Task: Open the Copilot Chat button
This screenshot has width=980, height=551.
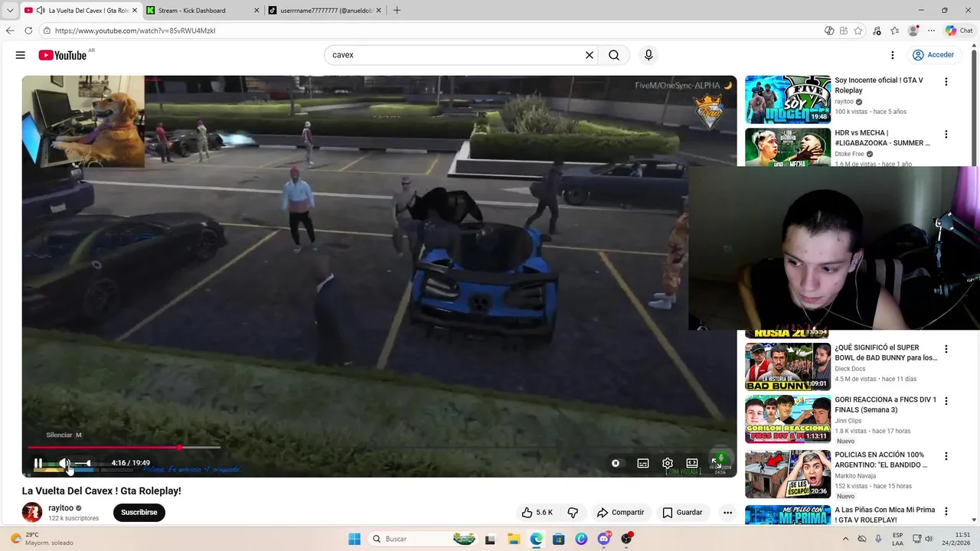Action: point(959,31)
